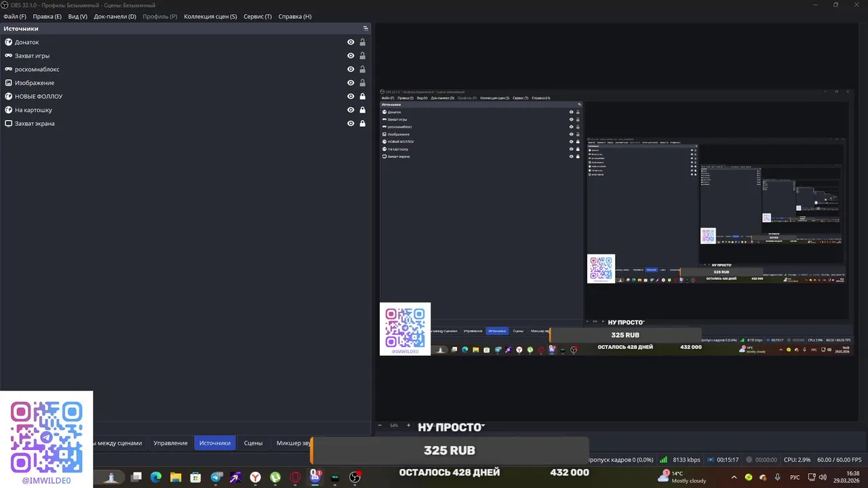Toggle the eye icon for На картошку
This screenshot has width=868, height=488.
point(351,110)
